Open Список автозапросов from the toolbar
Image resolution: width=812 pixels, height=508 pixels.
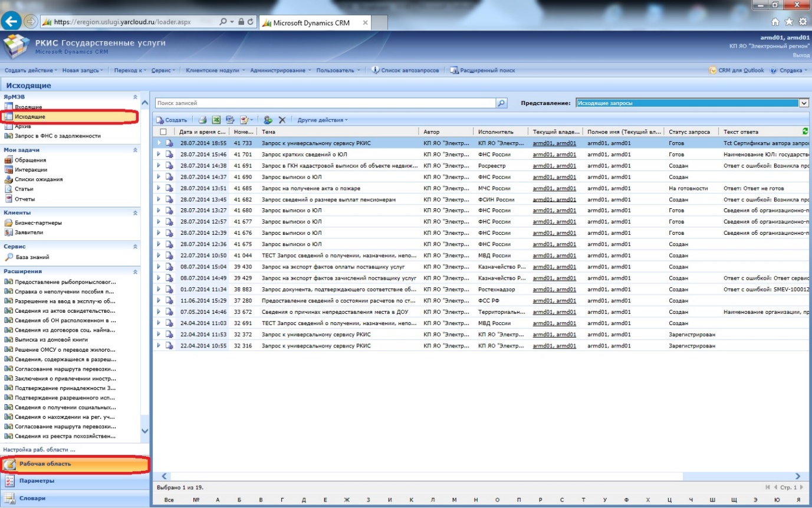coord(406,70)
